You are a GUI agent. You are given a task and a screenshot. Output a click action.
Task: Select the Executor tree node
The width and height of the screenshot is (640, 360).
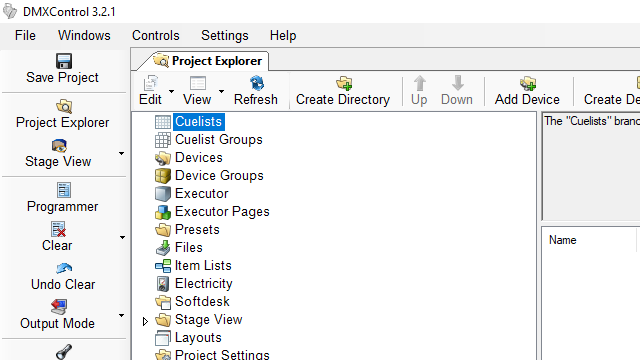tap(202, 193)
